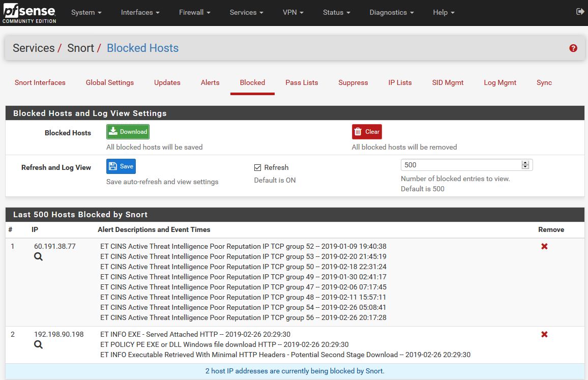Viewport: 588px width, 380px height.
Task: Clear all blocked hosts
Action: (367, 132)
